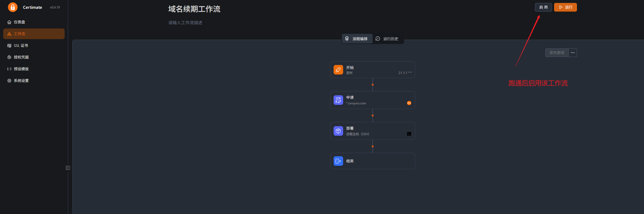Viewport: 644px width, 214px height.
Task: Click the 申请 node's edit-document icon
Action: click(338, 100)
